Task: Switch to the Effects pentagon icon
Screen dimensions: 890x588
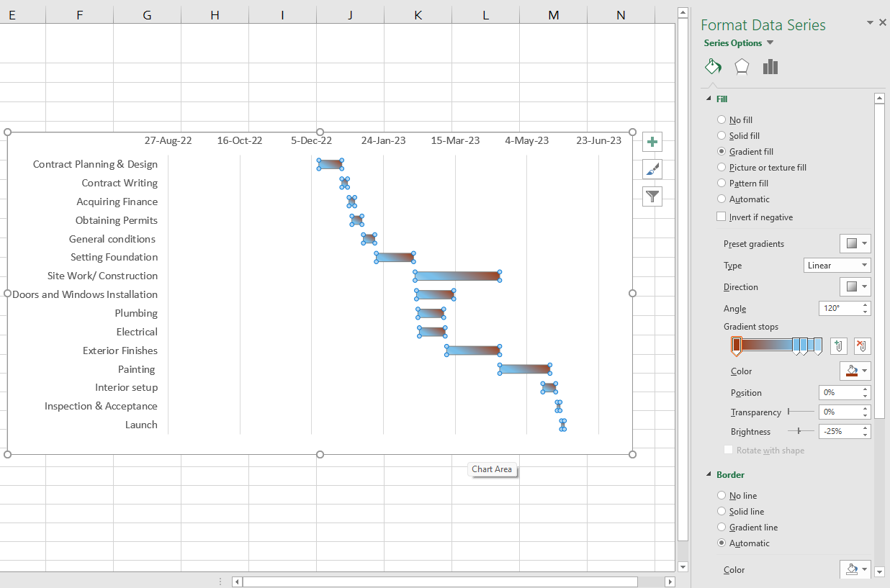Action: (x=742, y=67)
